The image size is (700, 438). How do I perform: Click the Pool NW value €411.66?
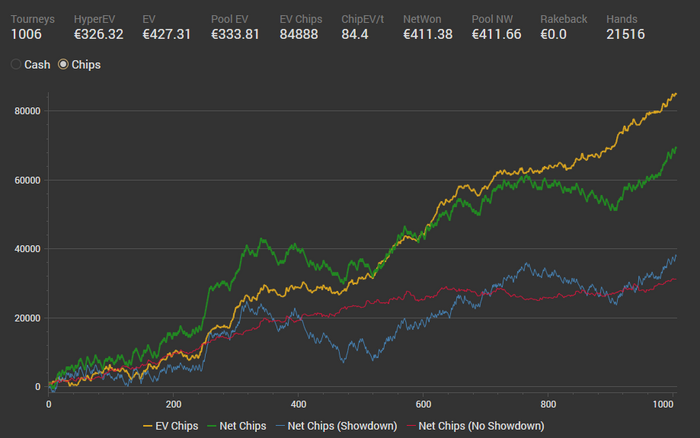[496, 34]
